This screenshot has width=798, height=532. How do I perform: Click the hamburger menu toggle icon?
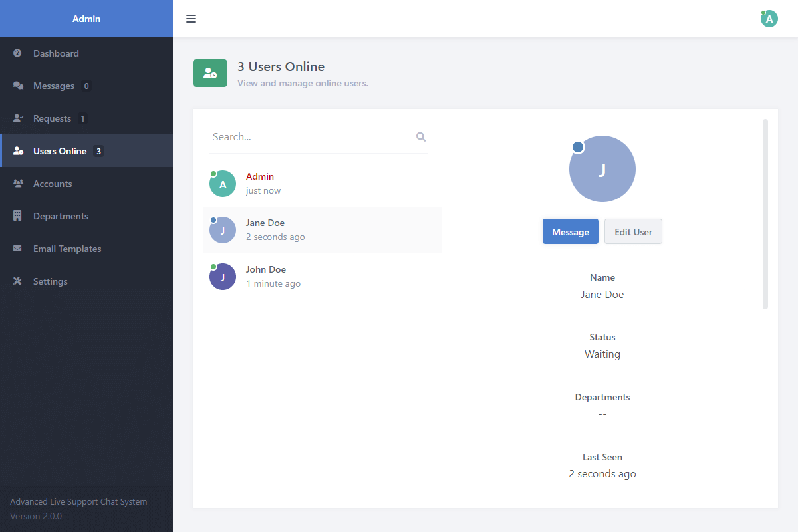pyautogui.click(x=191, y=19)
